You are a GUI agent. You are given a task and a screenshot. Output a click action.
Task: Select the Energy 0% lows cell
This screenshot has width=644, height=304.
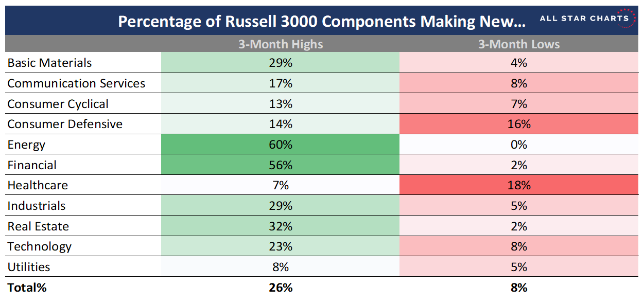pyautogui.click(x=519, y=145)
